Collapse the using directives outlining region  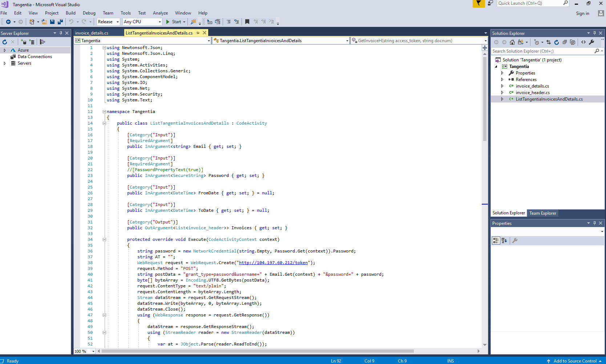click(104, 48)
